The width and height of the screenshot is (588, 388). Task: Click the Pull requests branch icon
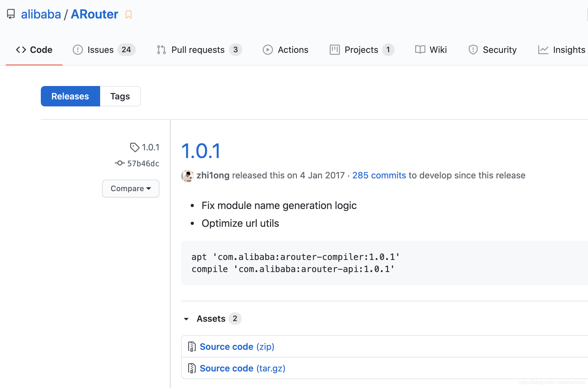click(x=161, y=50)
